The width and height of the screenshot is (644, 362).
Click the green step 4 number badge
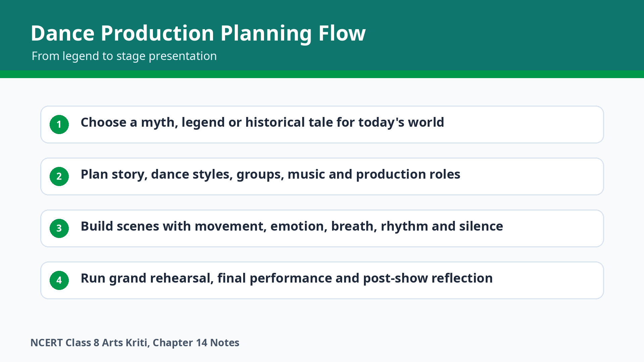point(59,280)
